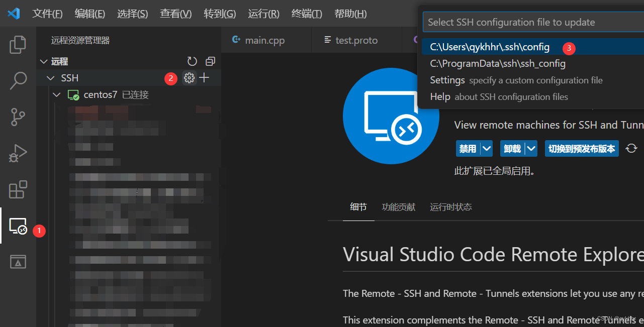Add a new SSH remote with plus icon
The height and width of the screenshot is (327, 644).
click(x=204, y=78)
